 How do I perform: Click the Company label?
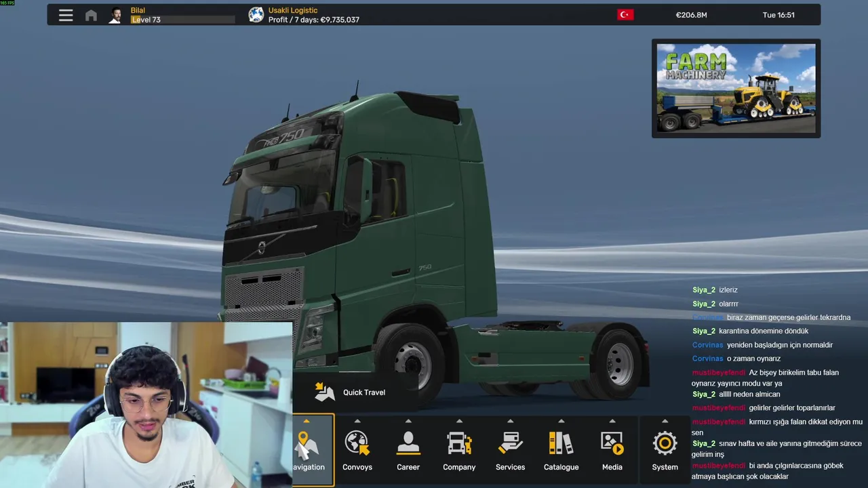pyautogui.click(x=459, y=467)
